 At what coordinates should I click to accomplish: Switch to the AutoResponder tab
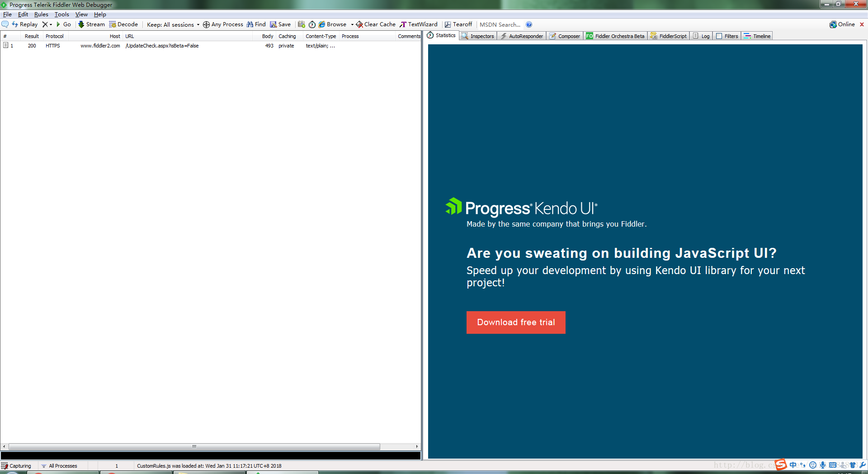(x=522, y=36)
